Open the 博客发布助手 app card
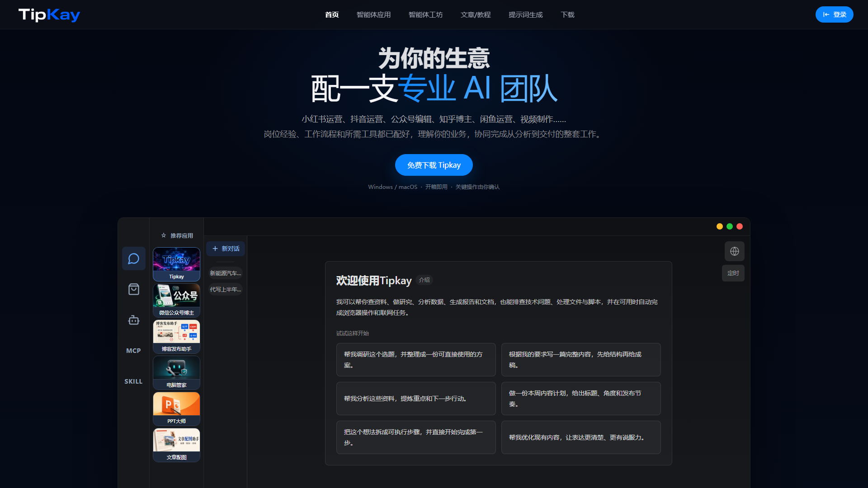Screen dimensions: 868x488 [x=176, y=336]
